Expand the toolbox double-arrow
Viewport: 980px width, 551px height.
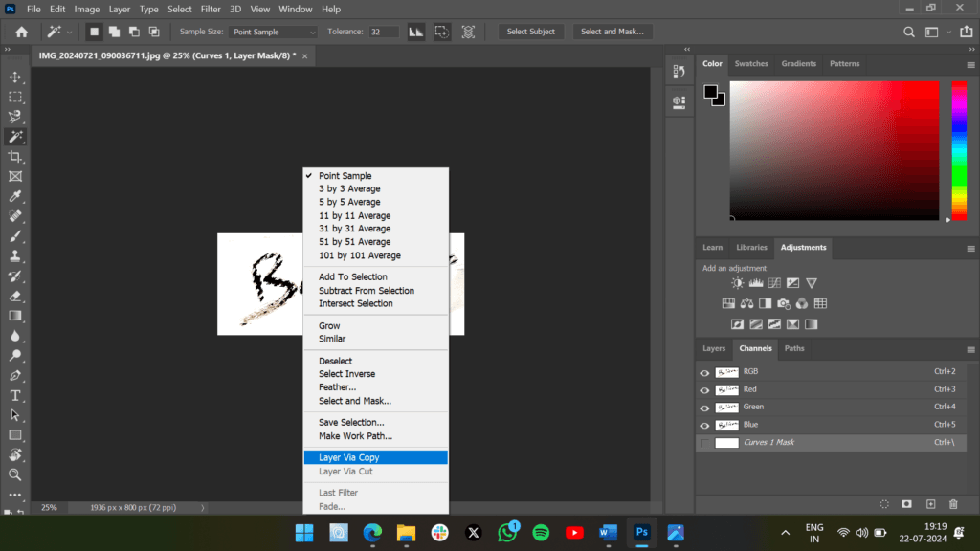(x=8, y=50)
